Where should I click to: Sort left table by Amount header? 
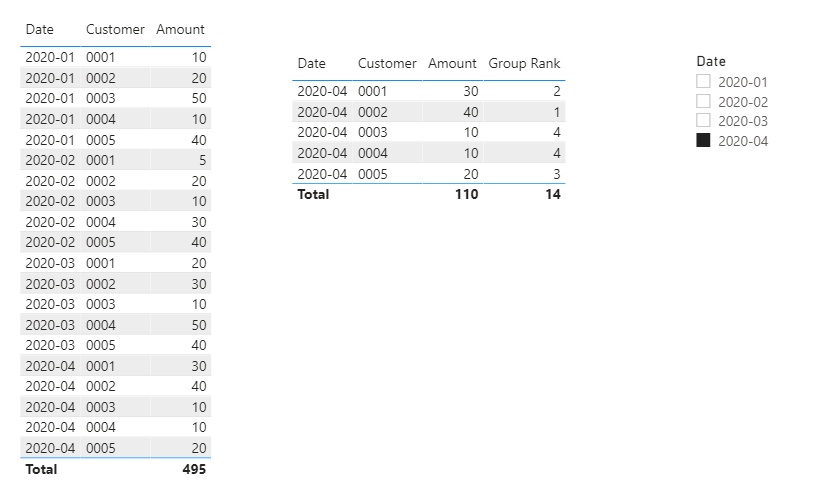pos(180,29)
